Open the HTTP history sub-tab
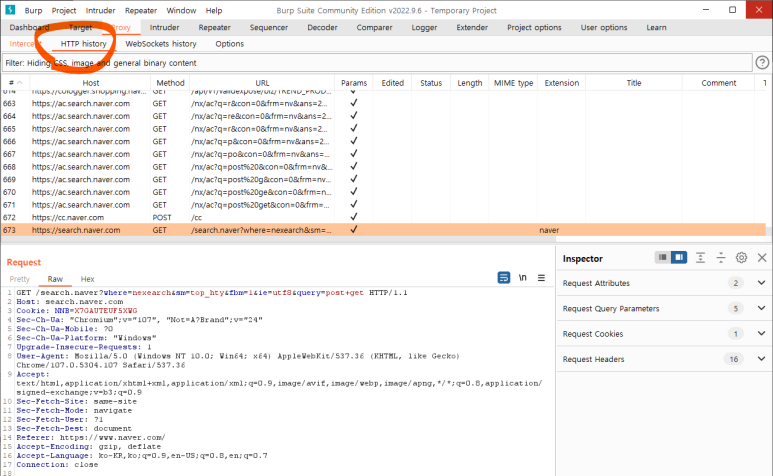The height and width of the screenshot is (476, 773). (x=83, y=44)
